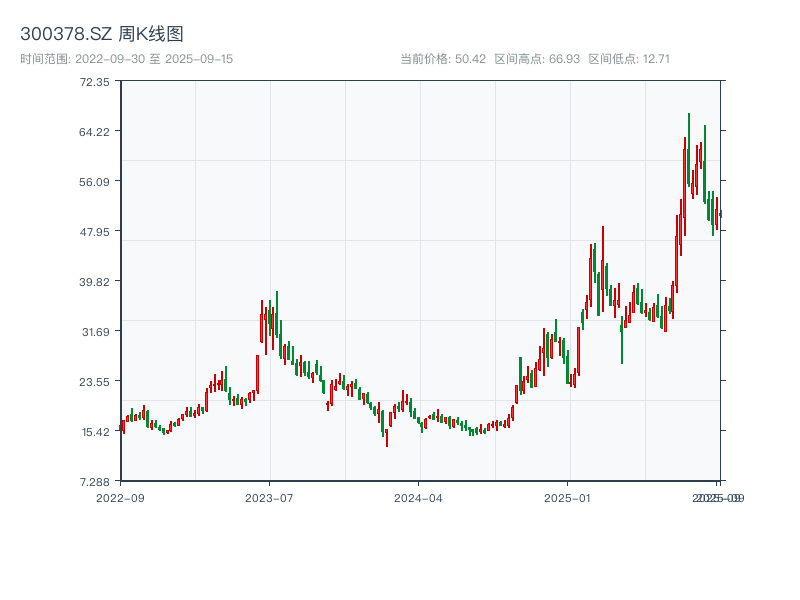The width and height of the screenshot is (800, 600).
Task: Click the 当前价格: 50.42 label
Action: 443,59
